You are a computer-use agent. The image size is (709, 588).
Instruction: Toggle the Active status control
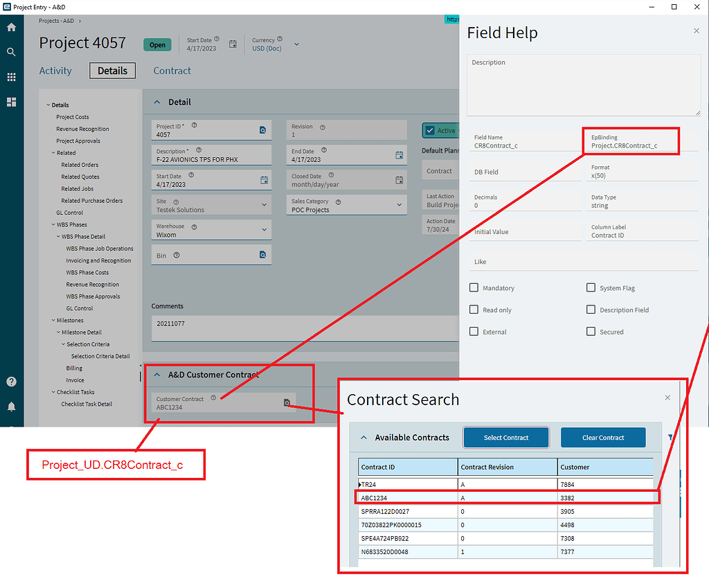(430, 130)
